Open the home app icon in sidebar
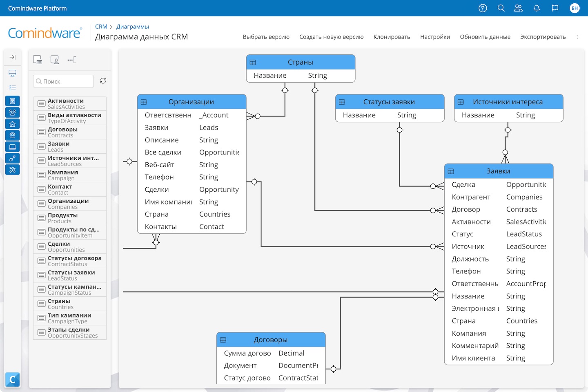 pos(13,124)
